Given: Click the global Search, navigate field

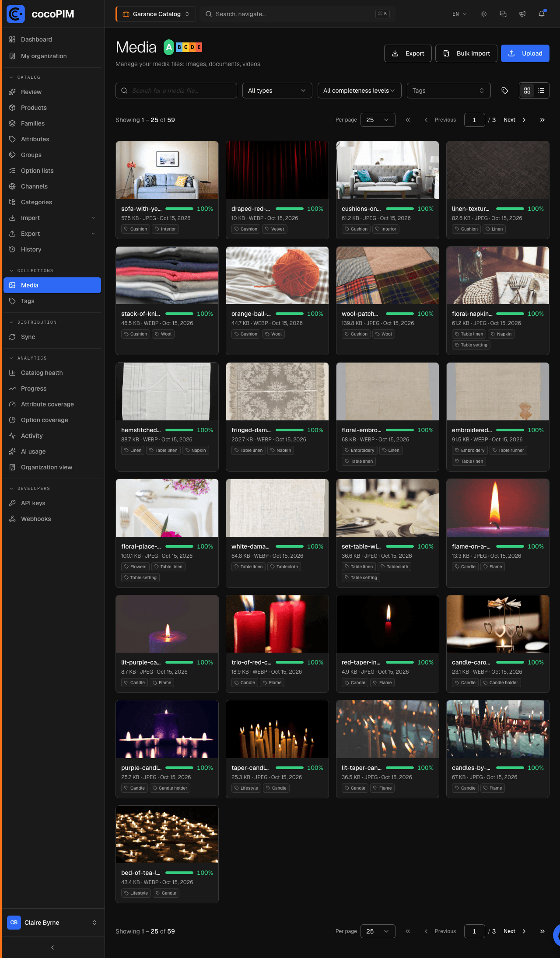Looking at the screenshot, I should click(x=297, y=14).
